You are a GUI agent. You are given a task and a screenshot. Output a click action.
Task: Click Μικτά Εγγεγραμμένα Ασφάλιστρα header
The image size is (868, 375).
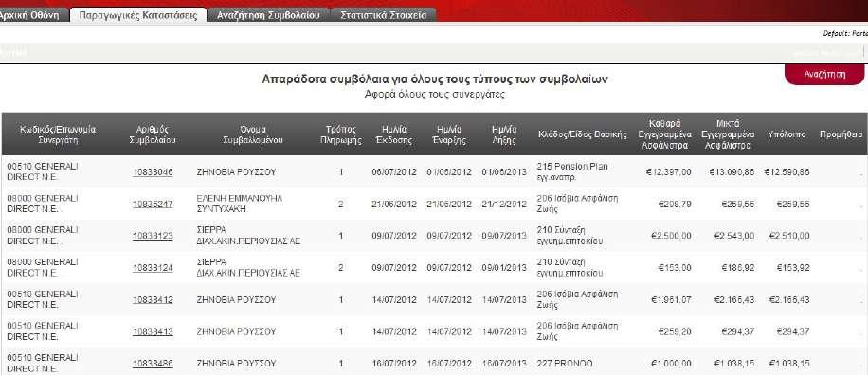(x=728, y=134)
